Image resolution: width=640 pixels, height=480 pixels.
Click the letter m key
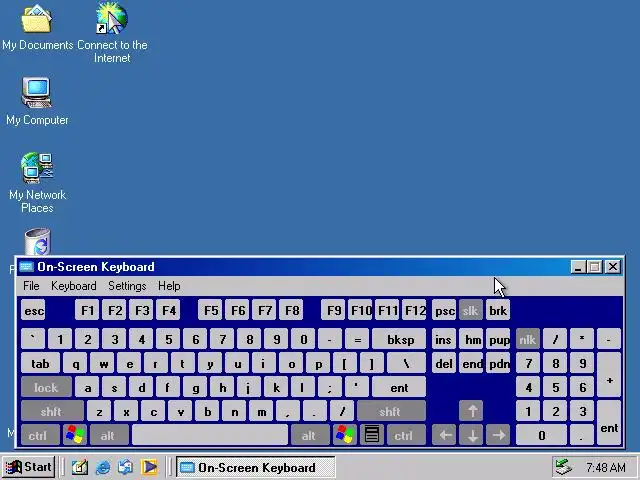click(x=261, y=411)
